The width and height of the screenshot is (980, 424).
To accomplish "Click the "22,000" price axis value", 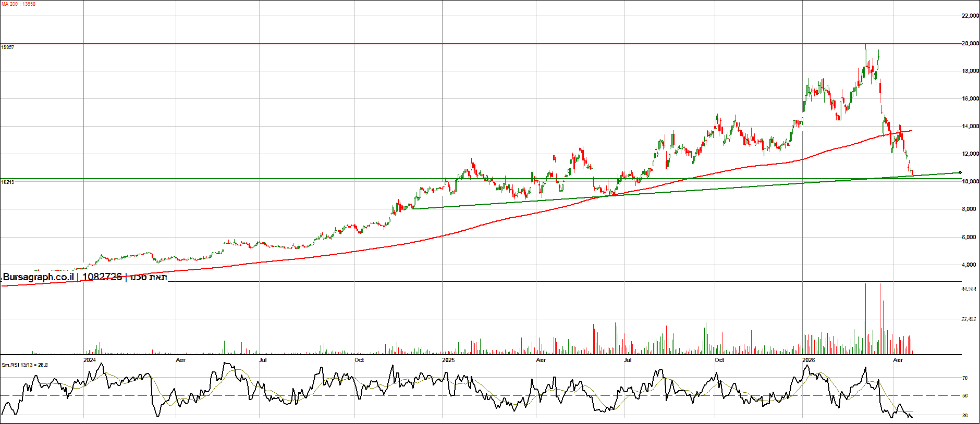I will [x=970, y=16].
